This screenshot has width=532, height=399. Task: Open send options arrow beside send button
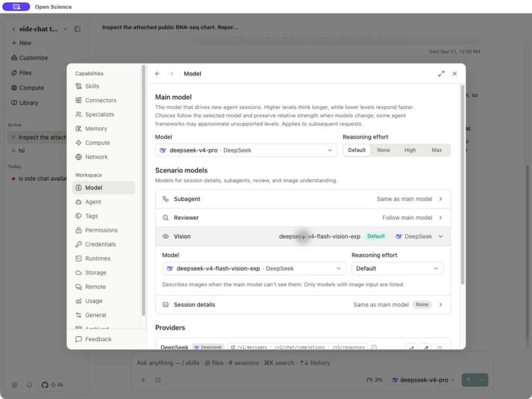(x=482, y=380)
